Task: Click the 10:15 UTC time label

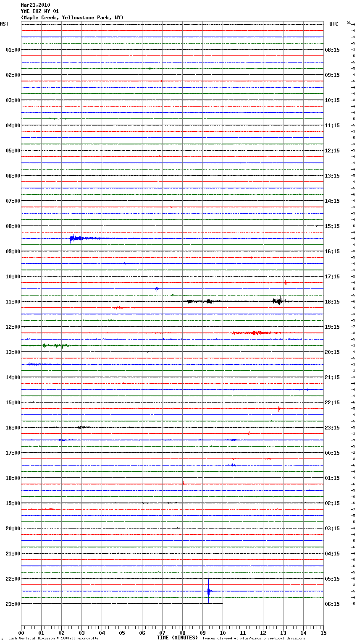Action: coord(332,100)
